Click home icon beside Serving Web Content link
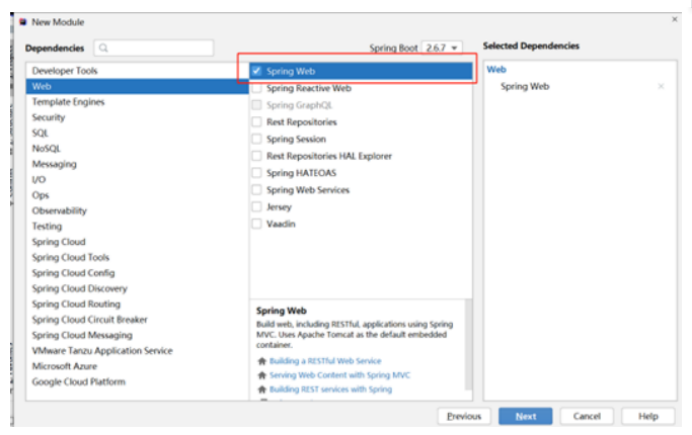692x435 pixels. pyautogui.click(x=262, y=375)
